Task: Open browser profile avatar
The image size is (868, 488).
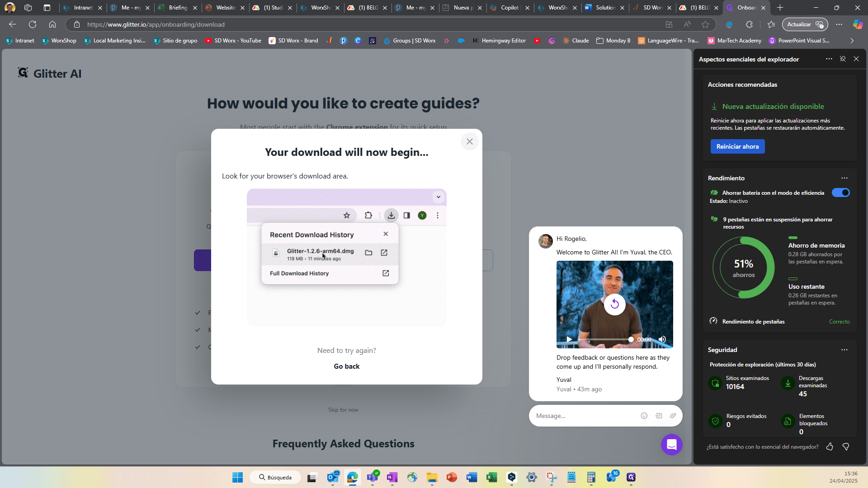Action: coord(10,8)
